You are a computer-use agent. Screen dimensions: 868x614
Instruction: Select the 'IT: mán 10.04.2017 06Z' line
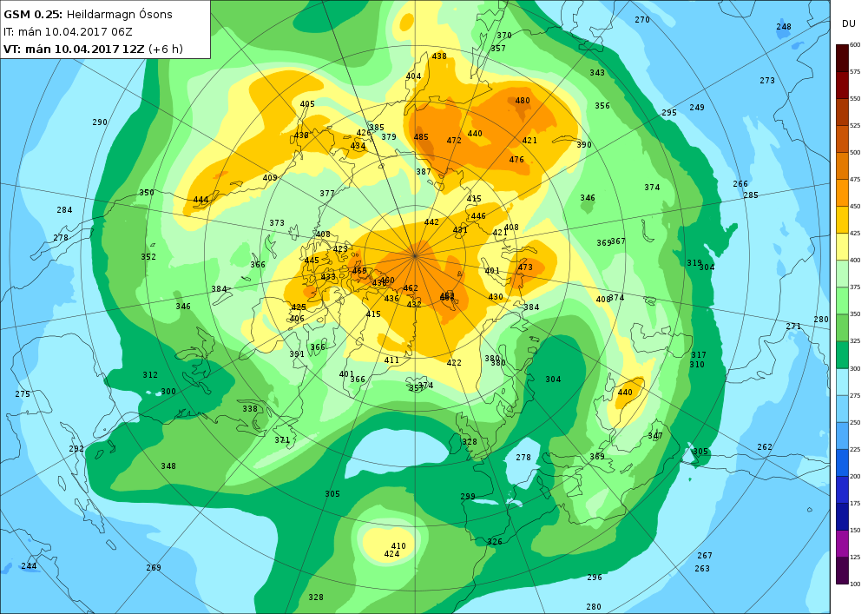(68, 31)
